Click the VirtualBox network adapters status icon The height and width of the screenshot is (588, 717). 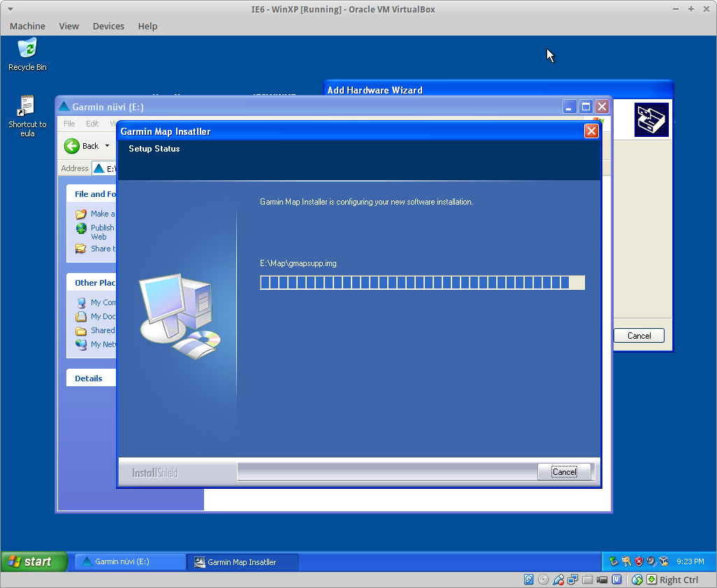[x=573, y=580]
